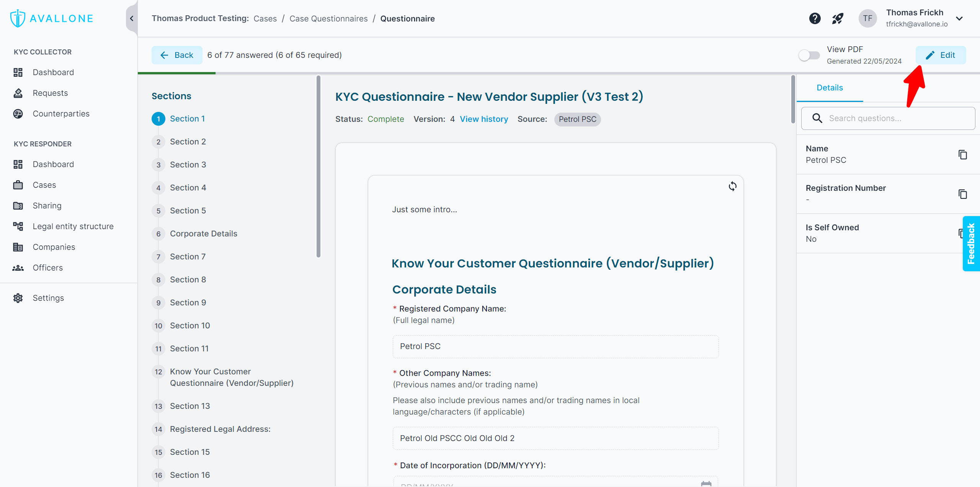Collapse the left sidebar with chevron
The image size is (980, 487).
(x=132, y=18)
